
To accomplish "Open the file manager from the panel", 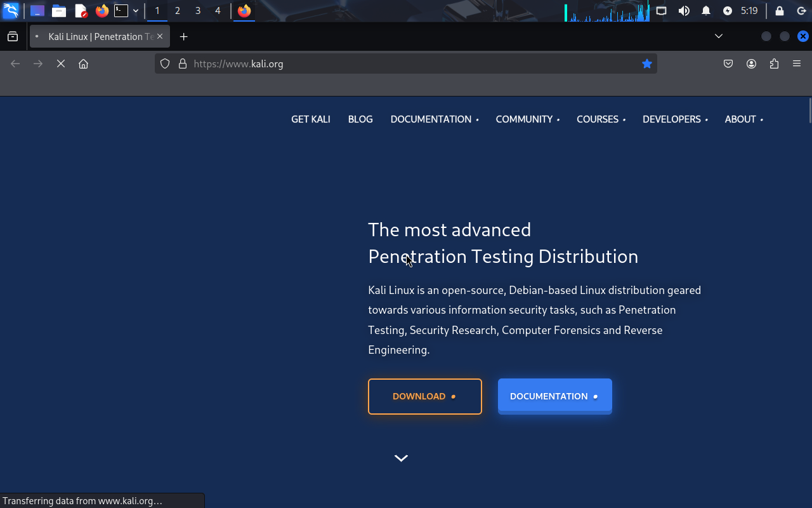I will [59, 11].
